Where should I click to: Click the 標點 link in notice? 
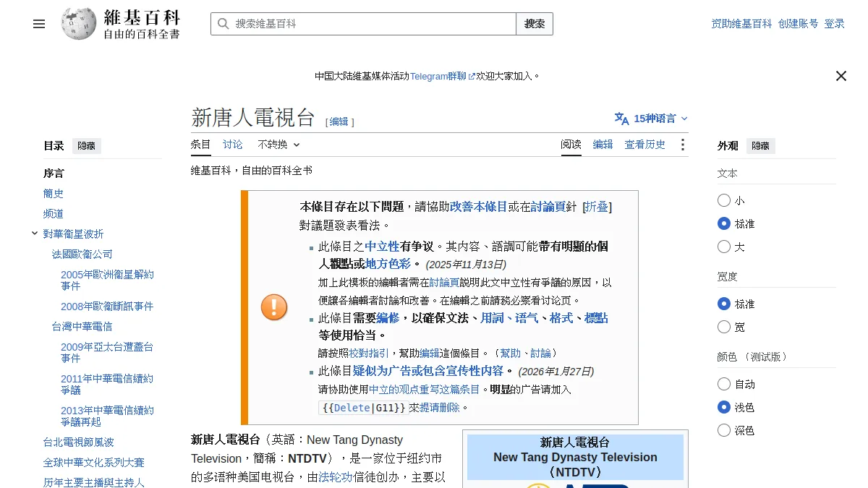(x=596, y=318)
